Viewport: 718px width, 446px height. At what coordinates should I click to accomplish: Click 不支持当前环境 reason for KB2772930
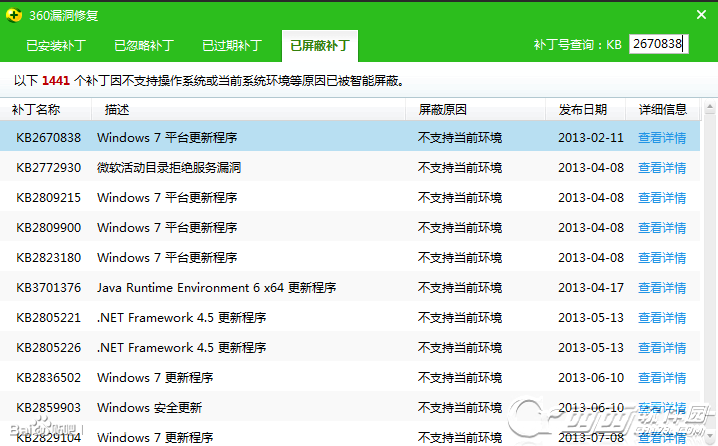[x=460, y=168]
